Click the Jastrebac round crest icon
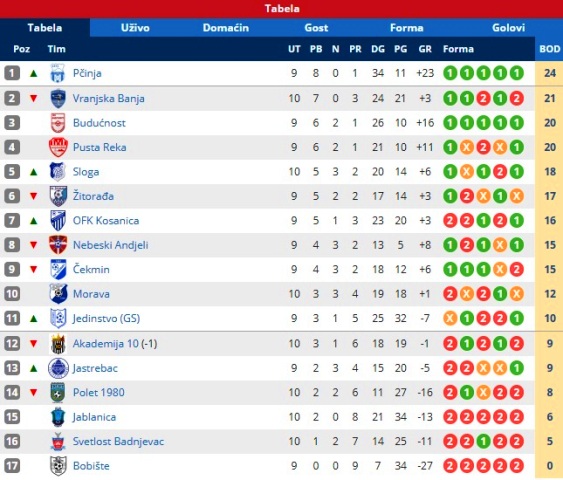Viewport: 563px width, 480px height. click(58, 368)
